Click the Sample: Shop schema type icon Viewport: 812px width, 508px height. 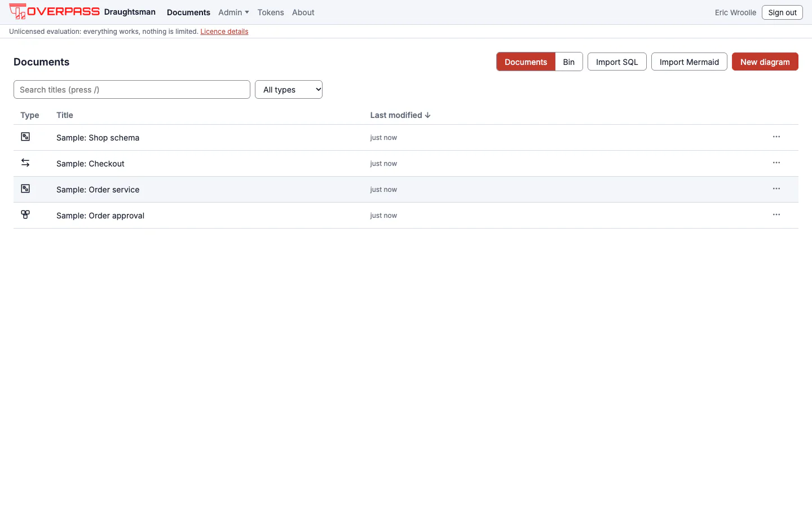coord(25,137)
